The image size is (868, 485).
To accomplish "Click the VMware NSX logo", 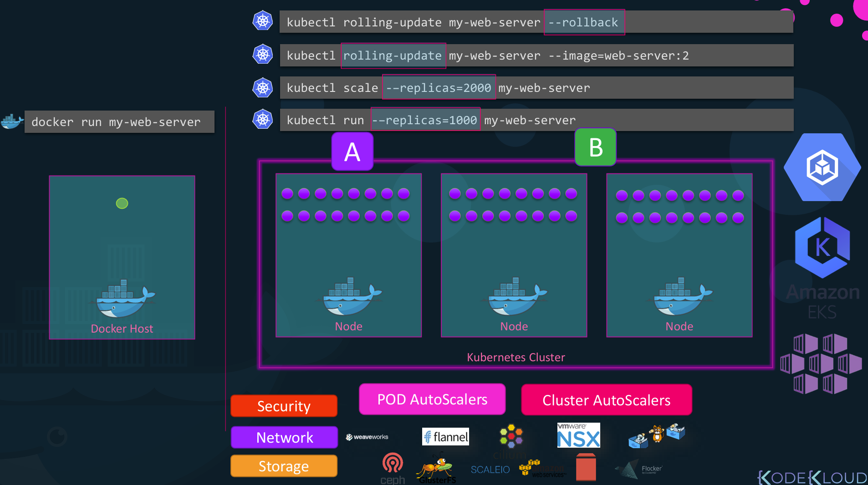I will 578,435.
